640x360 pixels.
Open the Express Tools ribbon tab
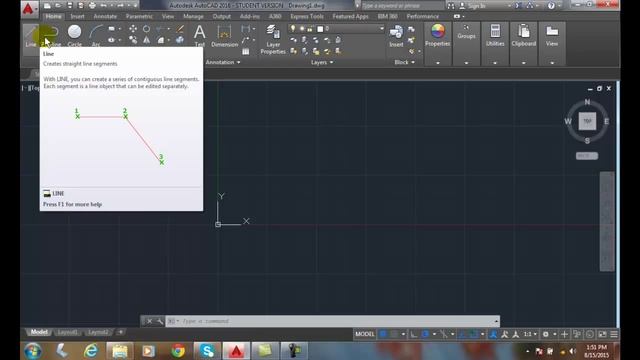[x=307, y=16]
